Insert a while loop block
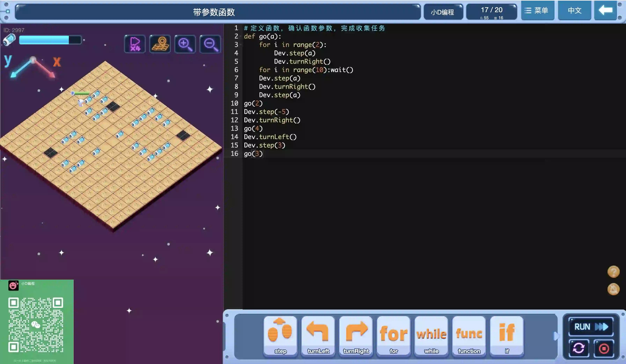 [431, 335]
